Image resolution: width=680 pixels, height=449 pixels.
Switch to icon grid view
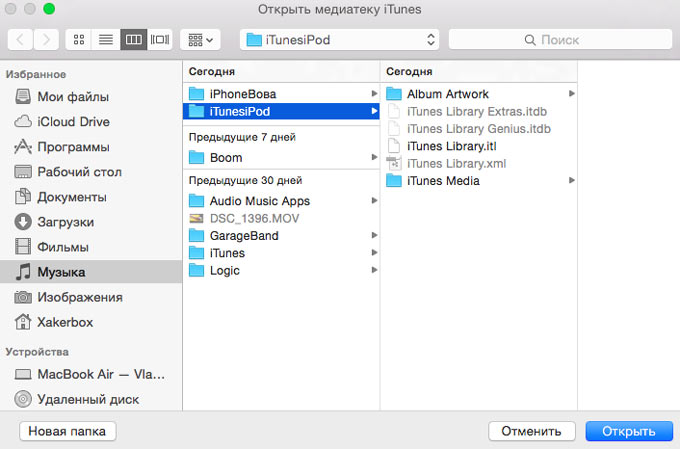(x=79, y=40)
